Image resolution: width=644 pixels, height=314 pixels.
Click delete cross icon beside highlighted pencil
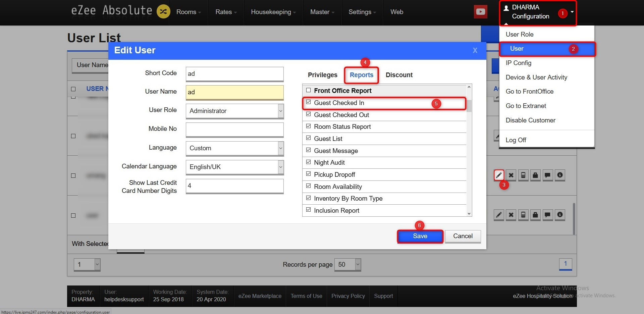pyautogui.click(x=511, y=175)
